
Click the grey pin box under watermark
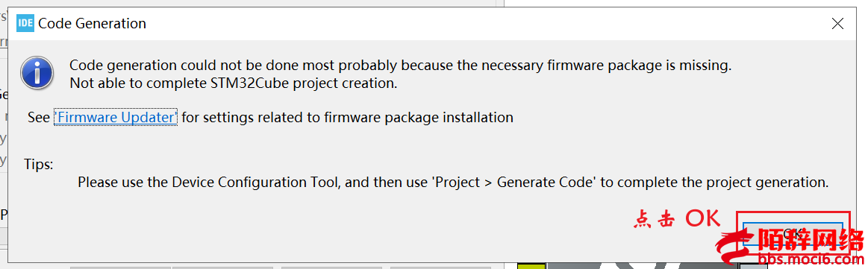tap(754, 266)
